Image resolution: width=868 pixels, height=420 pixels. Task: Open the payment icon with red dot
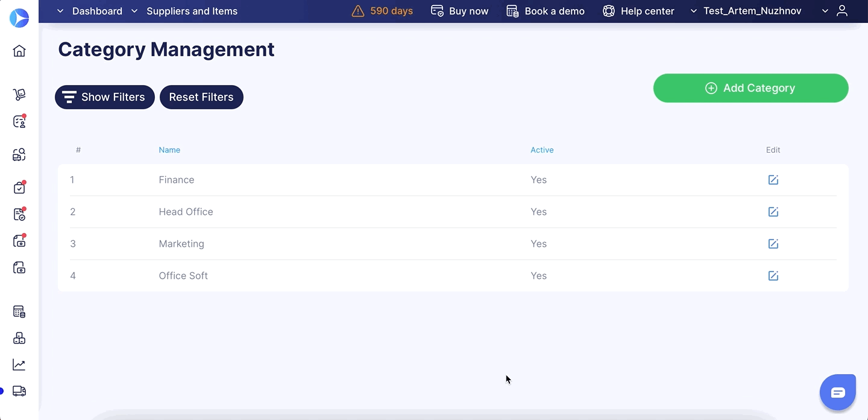19,241
